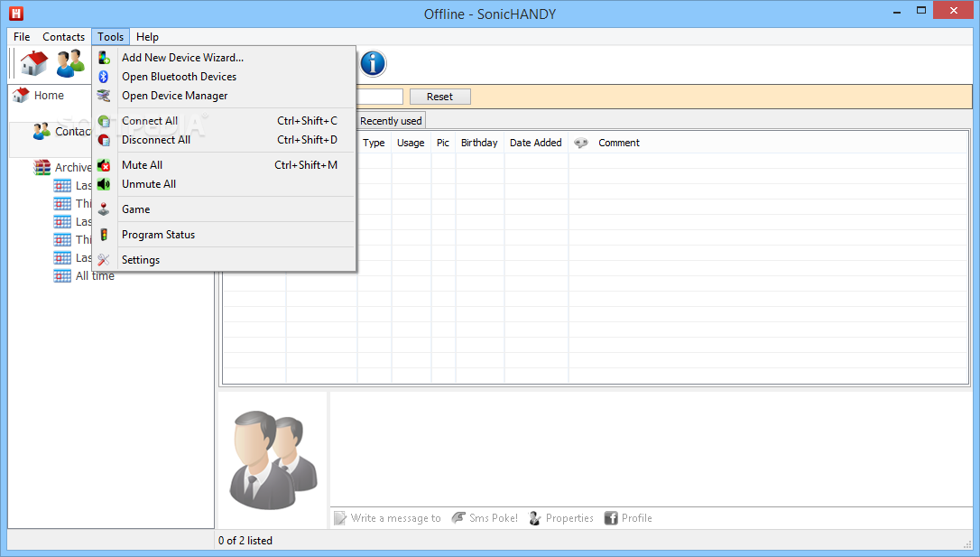This screenshot has height=557, width=980.
Task: Open the Contacts menu
Action: coord(64,37)
